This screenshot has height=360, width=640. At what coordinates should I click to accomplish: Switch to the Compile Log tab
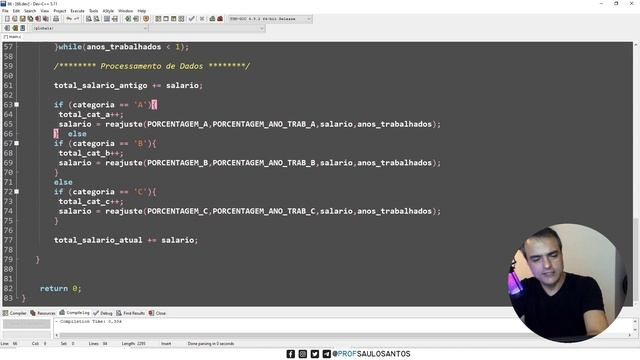click(x=74, y=313)
